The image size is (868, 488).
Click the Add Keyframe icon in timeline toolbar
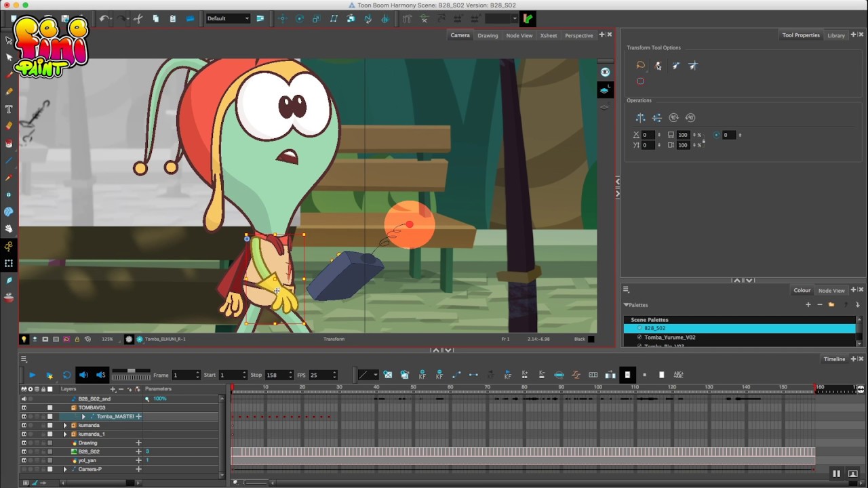click(x=422, y=375)
